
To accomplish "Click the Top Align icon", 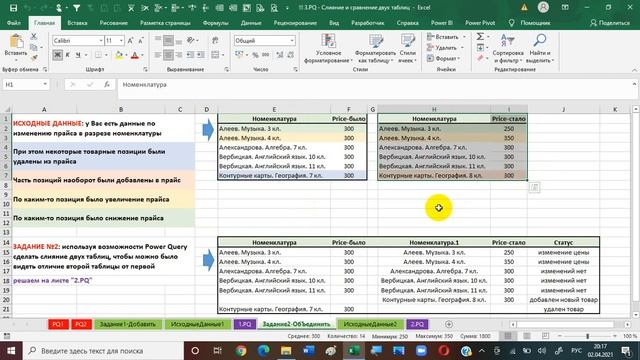I will [x=158, y=40].
